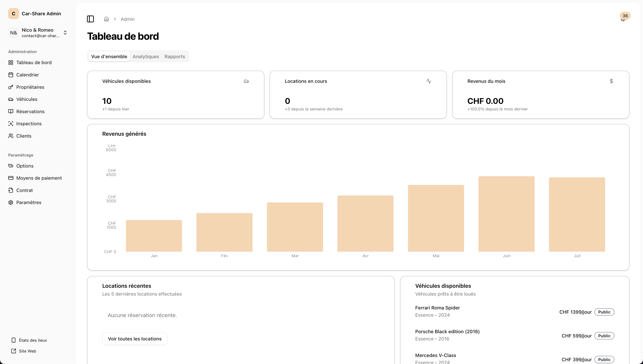The width and height of the screenshot is (643, 364).
Task: Click the Admin breadcrumb chevron
Action: [115, 19]
